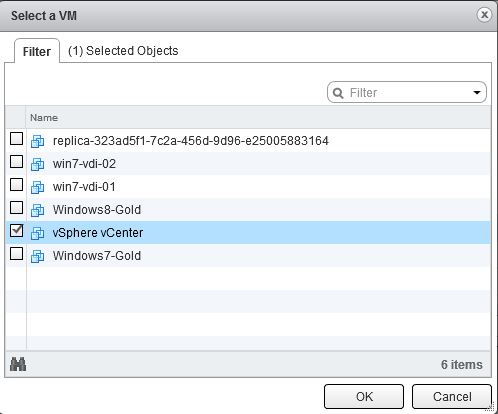This screenshot has width=498, height=414.
Task: Close the dialog with the X button
Action: click(x=484, y=15)
